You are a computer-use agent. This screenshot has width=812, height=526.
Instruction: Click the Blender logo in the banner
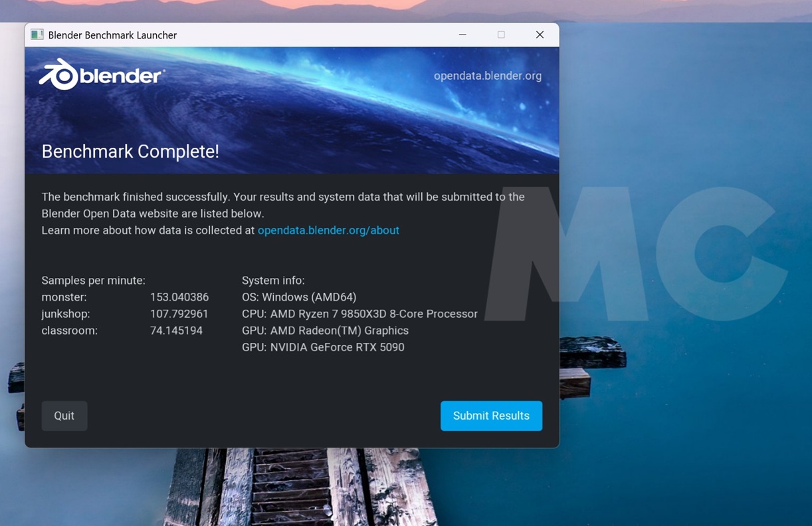click(102, 74)
